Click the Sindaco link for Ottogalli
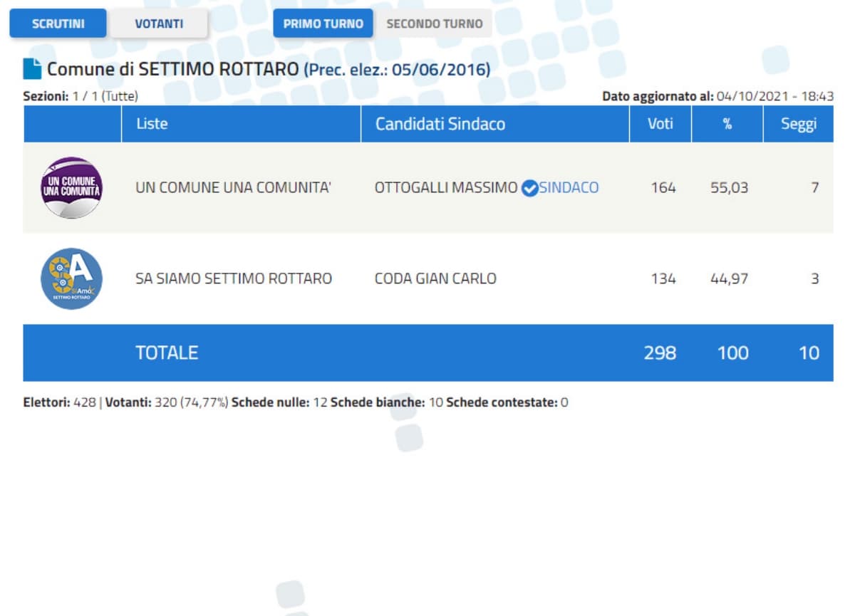The height and width of the screenshot is (616, 855). pyautogui.click(x=569, y=188)
